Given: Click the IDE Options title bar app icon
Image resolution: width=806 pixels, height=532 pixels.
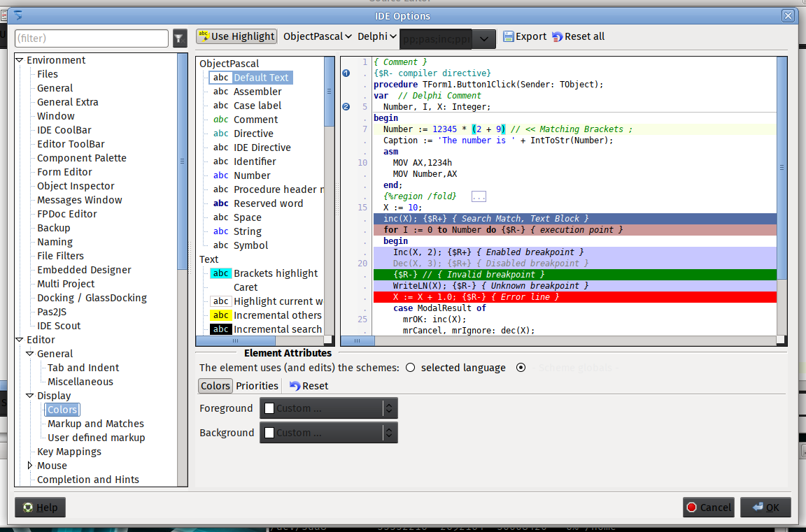Looking at the screenshot, I should click(x=18, y=15).
